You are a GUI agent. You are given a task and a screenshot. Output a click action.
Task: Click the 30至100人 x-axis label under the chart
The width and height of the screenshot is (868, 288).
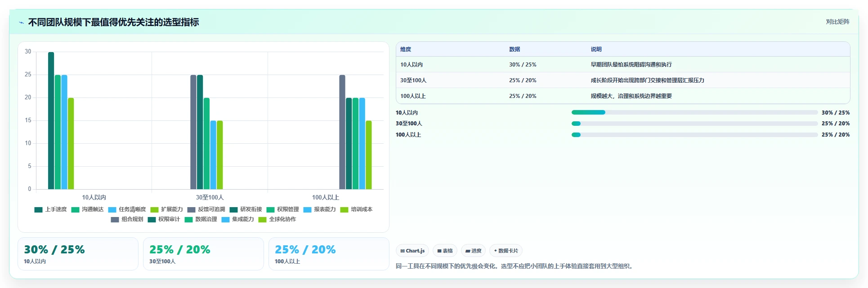click(210, 197)
